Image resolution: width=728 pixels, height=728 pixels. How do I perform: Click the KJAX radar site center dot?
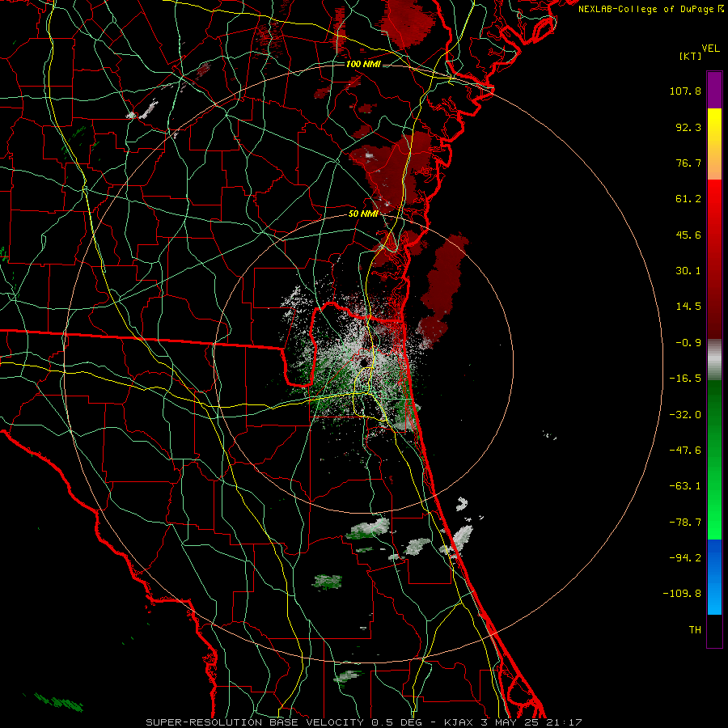tap(364, 362)
